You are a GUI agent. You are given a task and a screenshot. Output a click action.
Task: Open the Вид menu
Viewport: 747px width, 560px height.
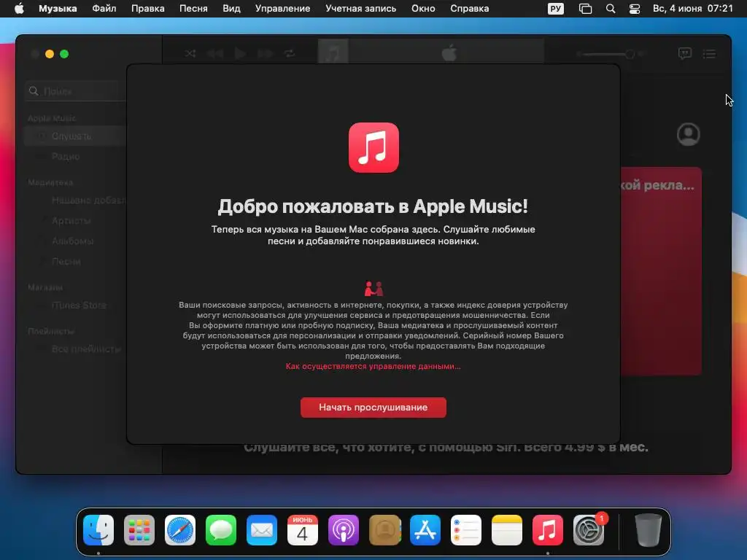(x=231, y=9)
